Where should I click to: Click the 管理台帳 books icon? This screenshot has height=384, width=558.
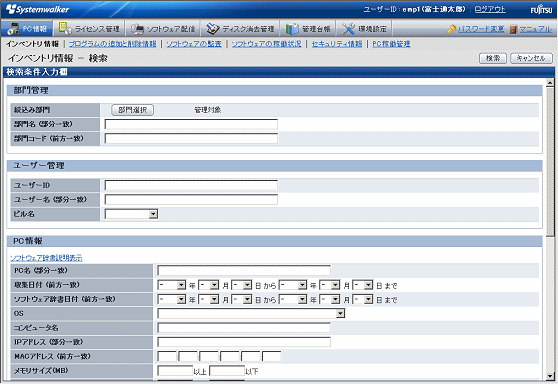point(292,29)
